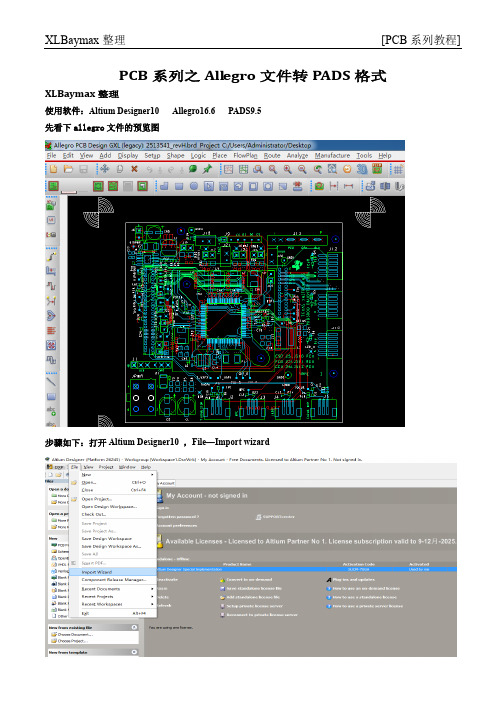Choose Save Design Workspace in File menu
Image resolution: width=496 pixels, height=702 pixels.
click(x=107, y=539)
